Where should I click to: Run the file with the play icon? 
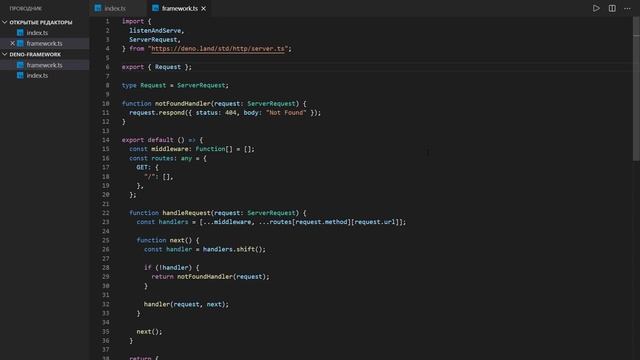pyautogui.click(x=596, y=8)
